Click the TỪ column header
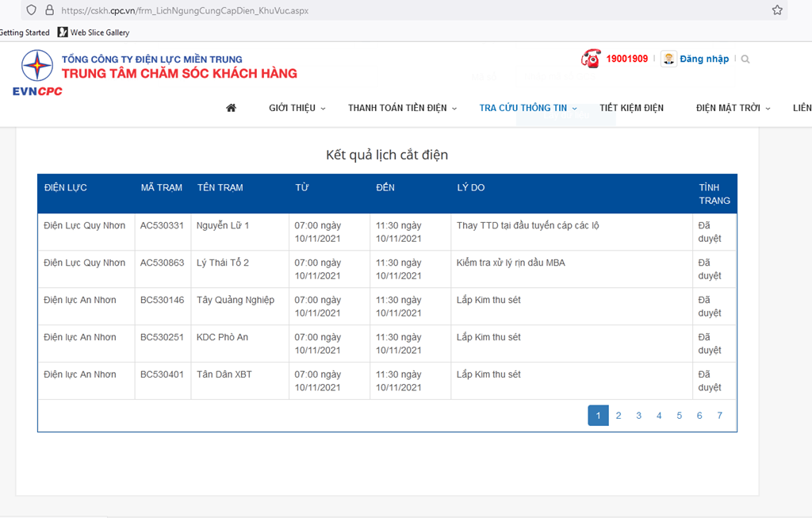This screenshot has width=812, height=518. point(302,187)
